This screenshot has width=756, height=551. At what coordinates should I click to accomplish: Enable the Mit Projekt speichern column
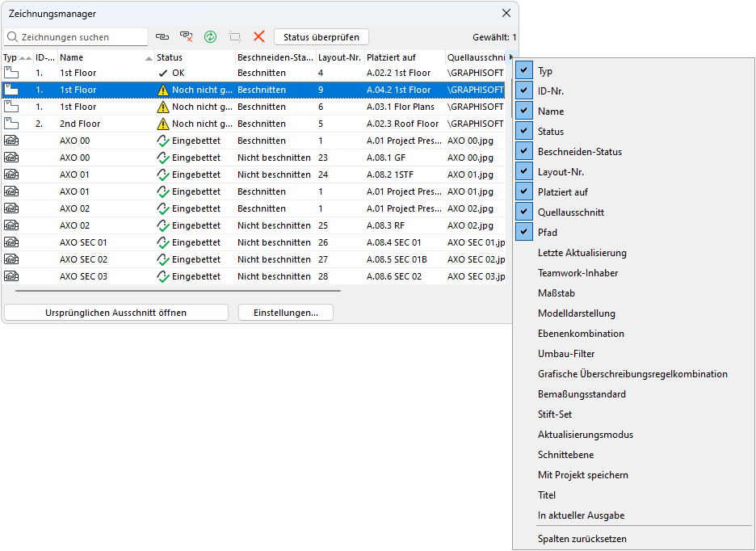pyautogui.click(x=583, y=475)
